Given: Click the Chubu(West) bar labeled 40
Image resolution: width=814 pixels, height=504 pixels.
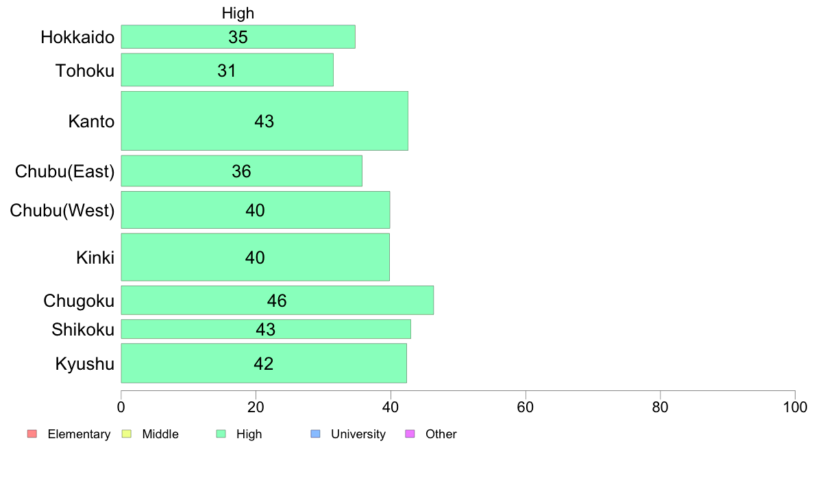Looking at the screenshot, I should 256,210.
